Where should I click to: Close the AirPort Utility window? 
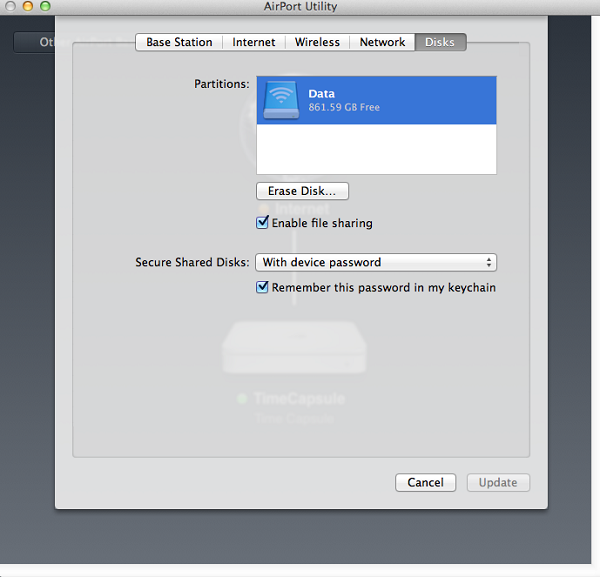10,6
